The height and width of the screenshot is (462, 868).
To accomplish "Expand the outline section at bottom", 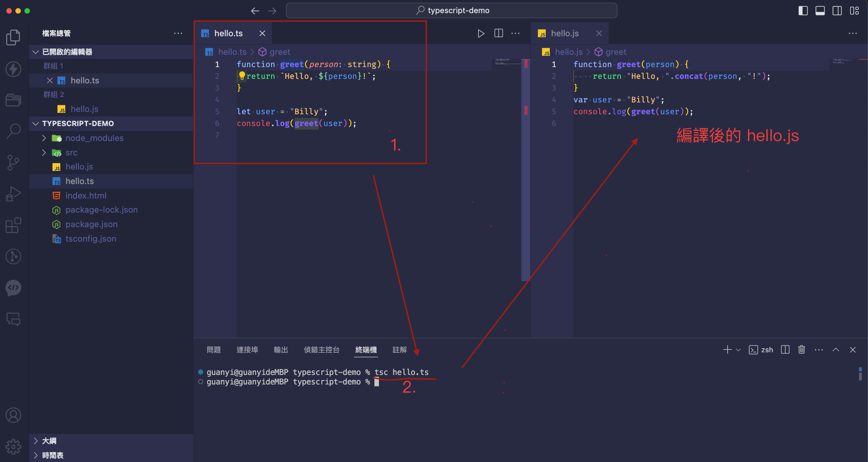I will click(x=111, y=441).
